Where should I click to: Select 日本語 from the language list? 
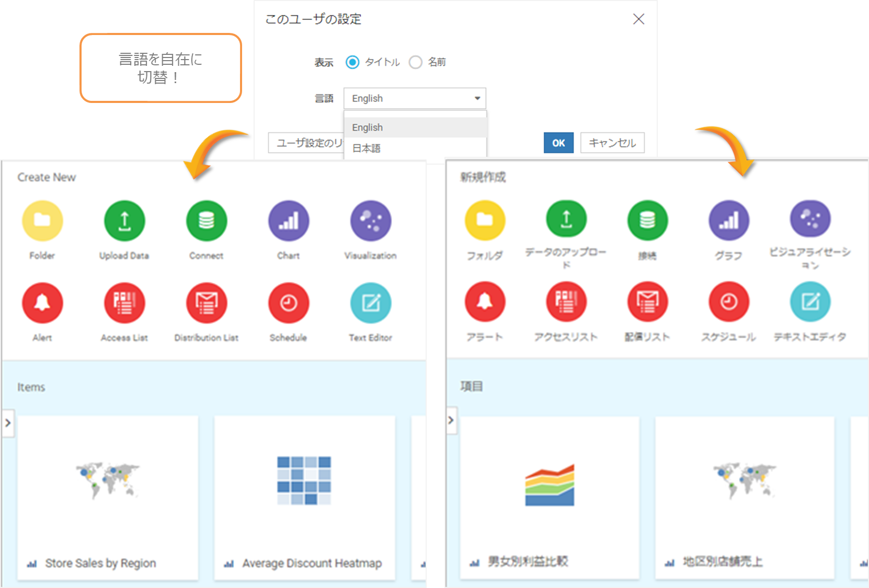[366, 148]
